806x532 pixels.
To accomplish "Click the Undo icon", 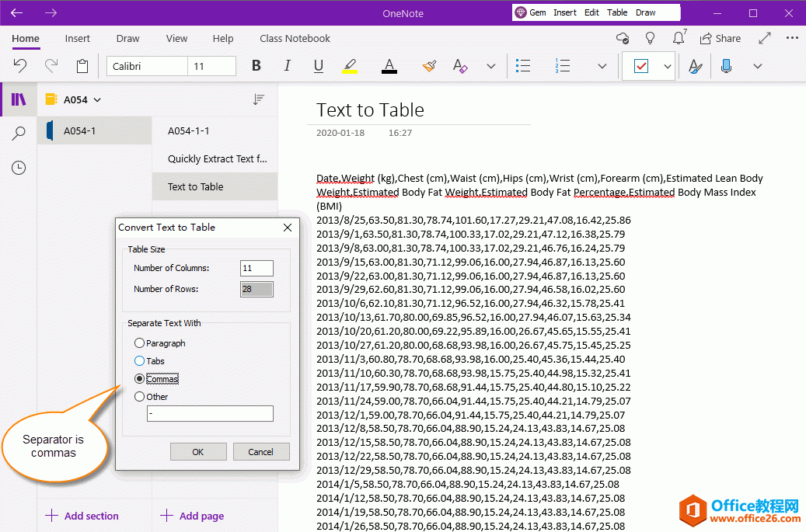I will [19, 66].
